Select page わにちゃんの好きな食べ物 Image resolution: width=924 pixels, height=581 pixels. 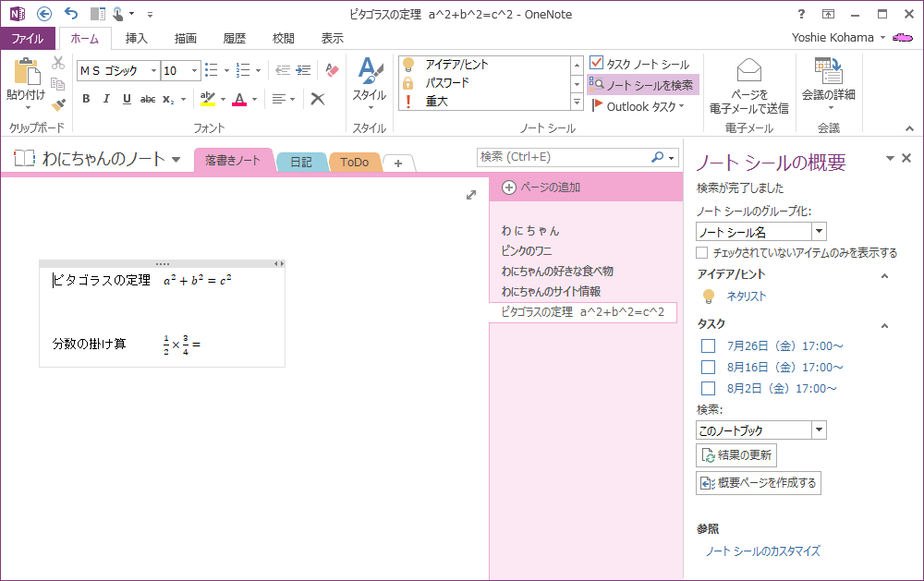coord(557,271)
